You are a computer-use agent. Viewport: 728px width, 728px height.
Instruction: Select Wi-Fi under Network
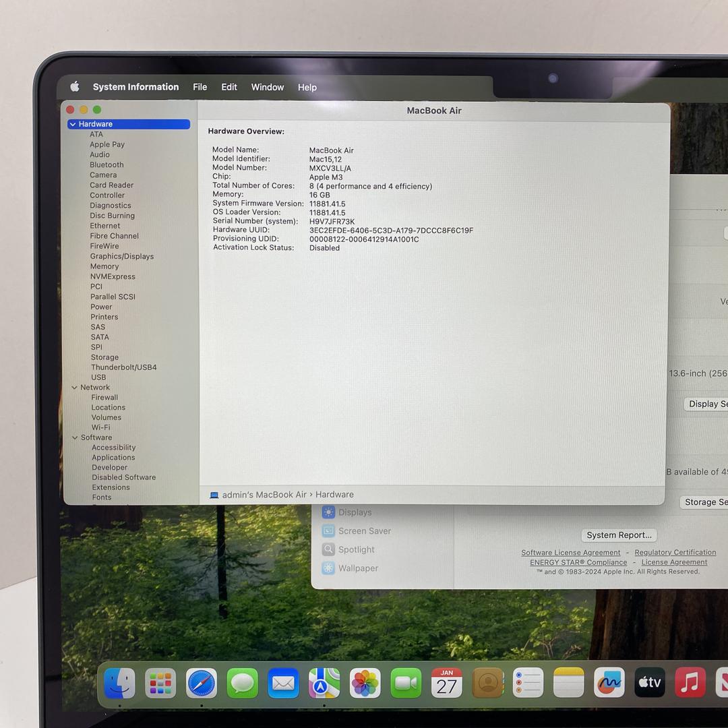(x=100, y=427)
